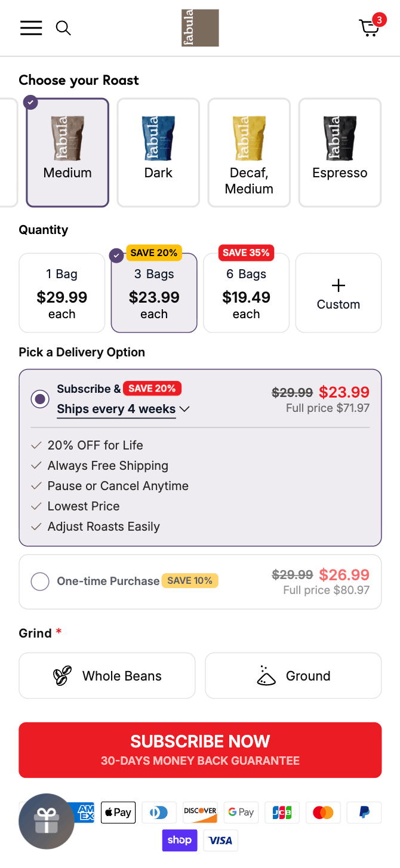
Task: Choose the Espresso roast tile
Action: coord(340,153)
